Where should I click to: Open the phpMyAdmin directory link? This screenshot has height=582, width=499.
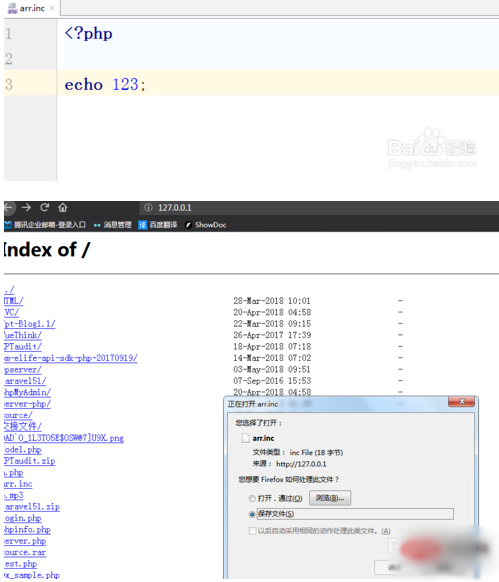point(27,392)
